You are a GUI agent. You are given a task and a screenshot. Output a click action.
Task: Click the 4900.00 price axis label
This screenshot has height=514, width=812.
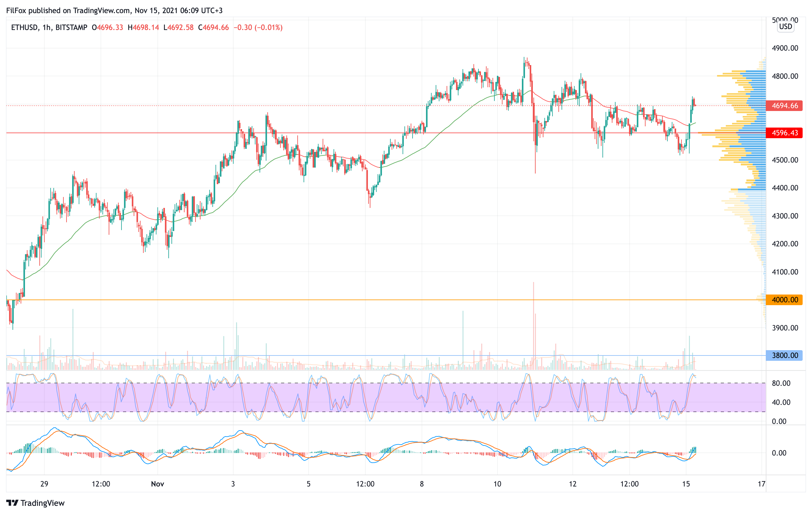(x=785, y=48)
